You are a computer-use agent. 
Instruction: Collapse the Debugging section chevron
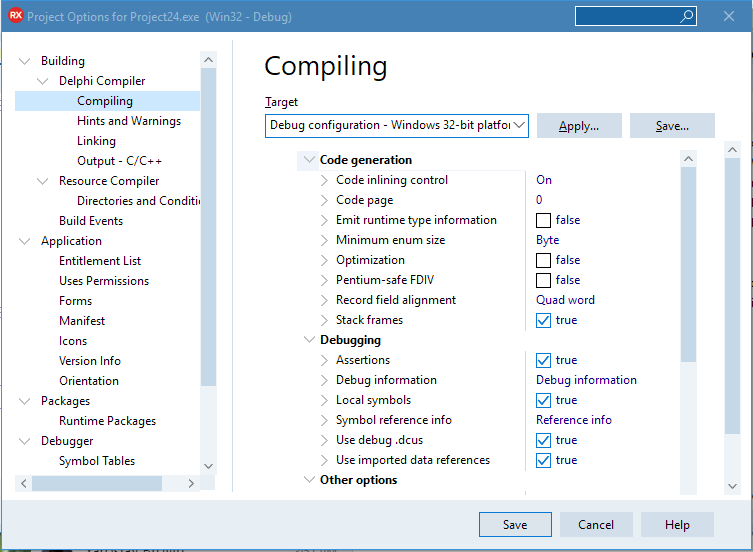[307, 340]
